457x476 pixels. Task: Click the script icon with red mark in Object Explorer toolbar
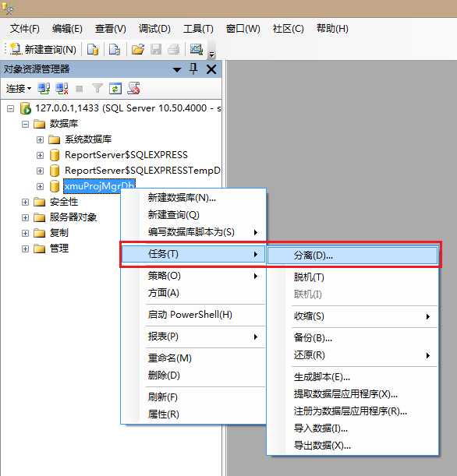(x=133, y=88)
